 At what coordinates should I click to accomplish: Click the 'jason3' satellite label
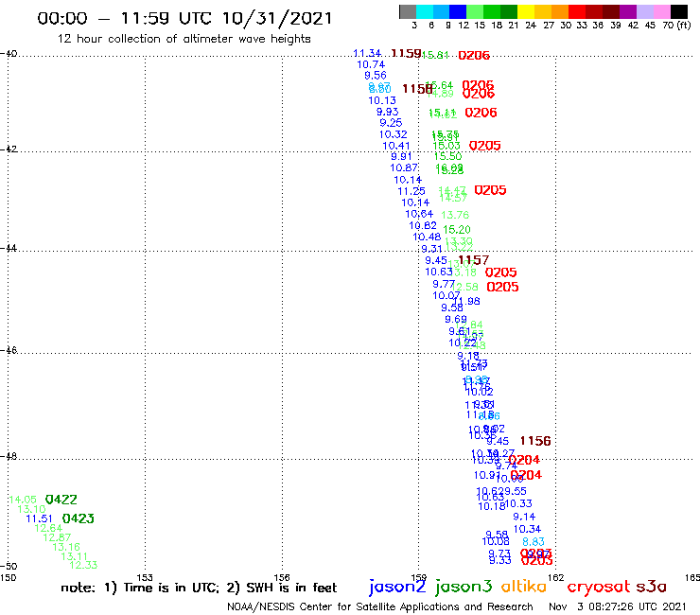[x=464, y=587]
